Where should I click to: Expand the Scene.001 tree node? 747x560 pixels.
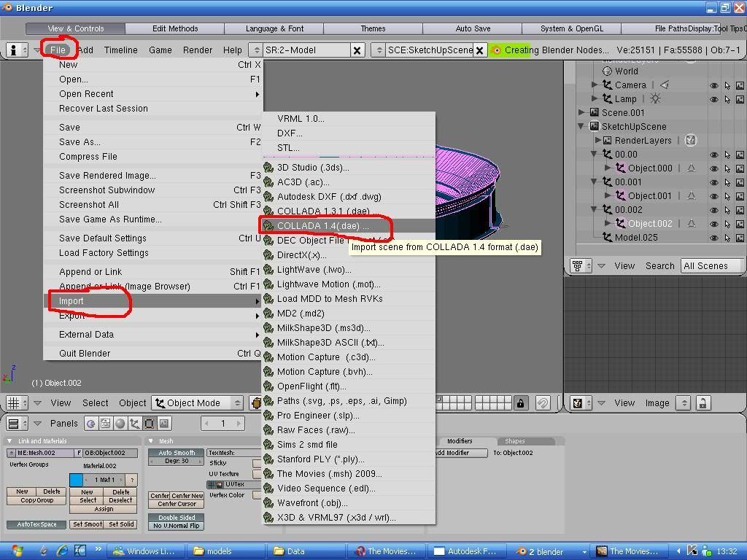pos(581,112)
